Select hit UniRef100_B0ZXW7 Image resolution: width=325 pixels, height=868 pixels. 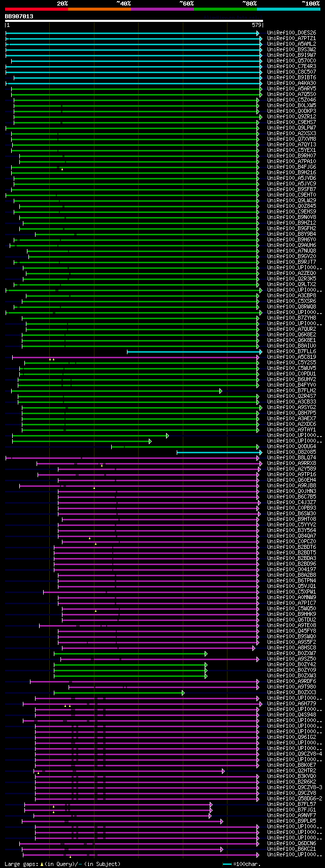pyautogui.click(x=291, y=654)
